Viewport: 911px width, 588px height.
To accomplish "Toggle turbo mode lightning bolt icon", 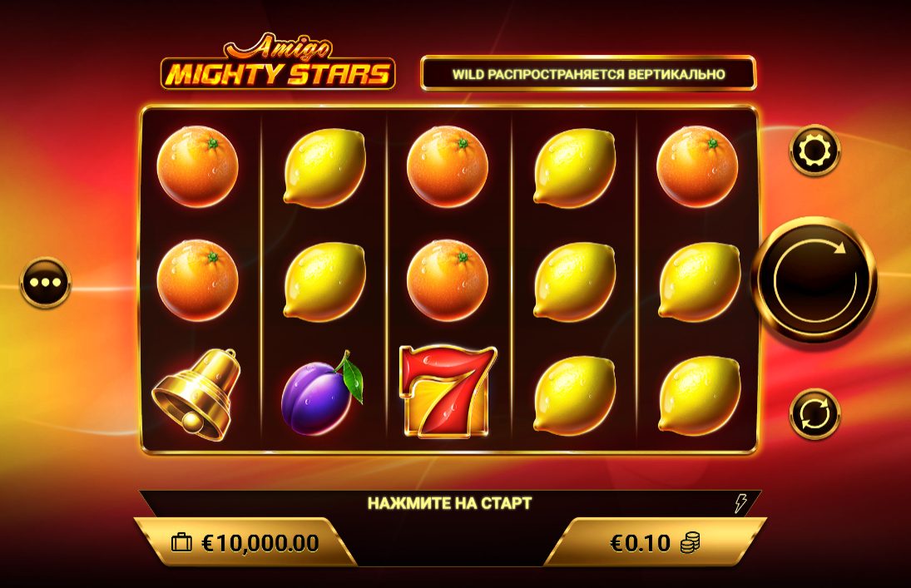I will click(740, 502).
